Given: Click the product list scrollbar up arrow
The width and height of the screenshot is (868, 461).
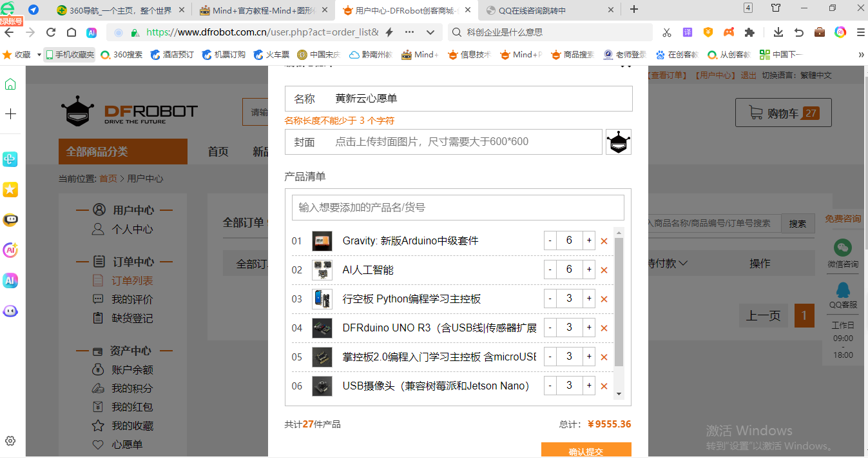Looking at the screenshot, I should 619,233.
